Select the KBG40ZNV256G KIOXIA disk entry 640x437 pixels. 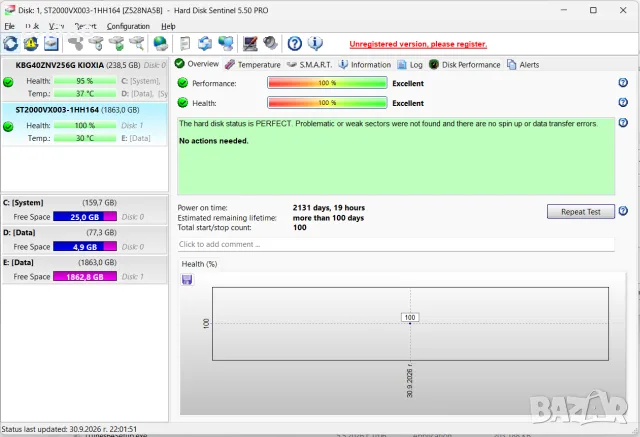85,80
